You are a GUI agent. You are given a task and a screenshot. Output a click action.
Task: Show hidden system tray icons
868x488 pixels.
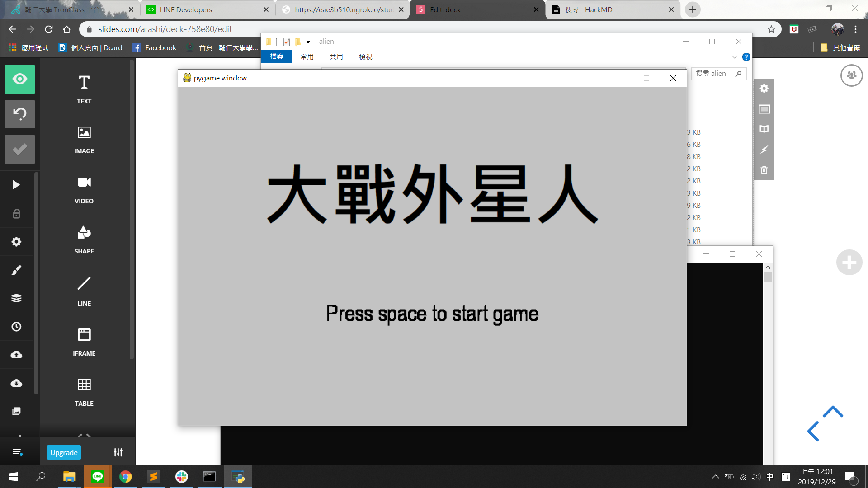click(x=715, y=477)
